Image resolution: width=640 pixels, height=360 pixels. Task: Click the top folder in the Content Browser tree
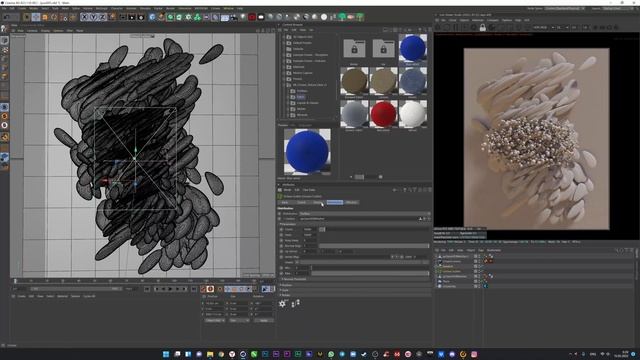(302, 37)
